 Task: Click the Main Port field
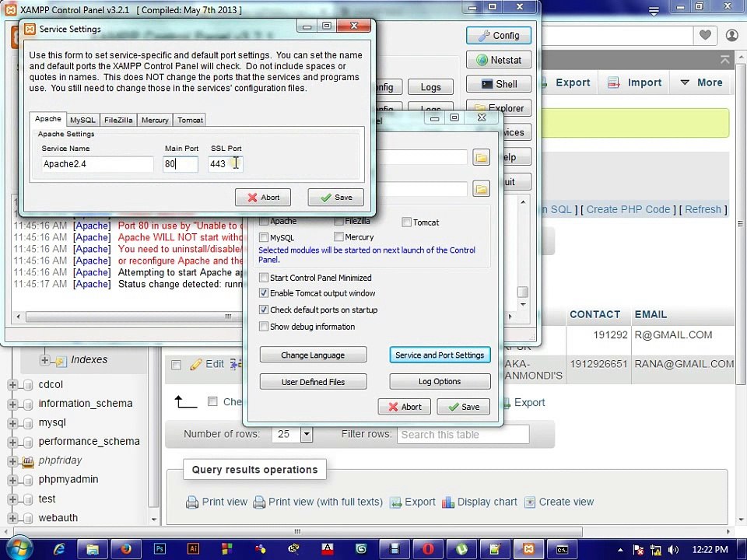pyautogui.click(x=180, y=164)
